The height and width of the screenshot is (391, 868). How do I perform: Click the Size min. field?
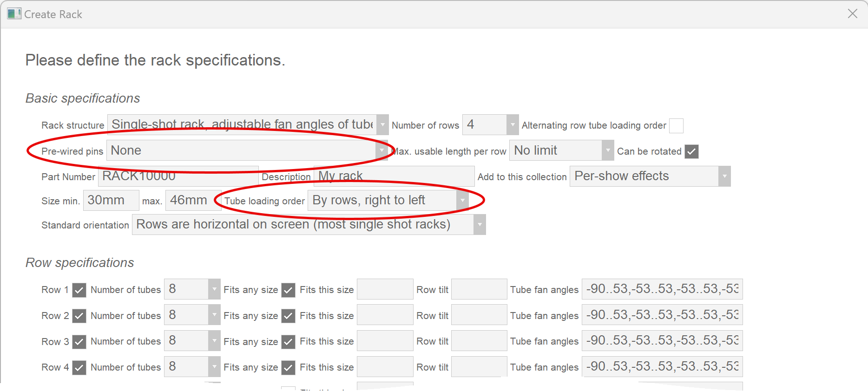click(111, 201)
